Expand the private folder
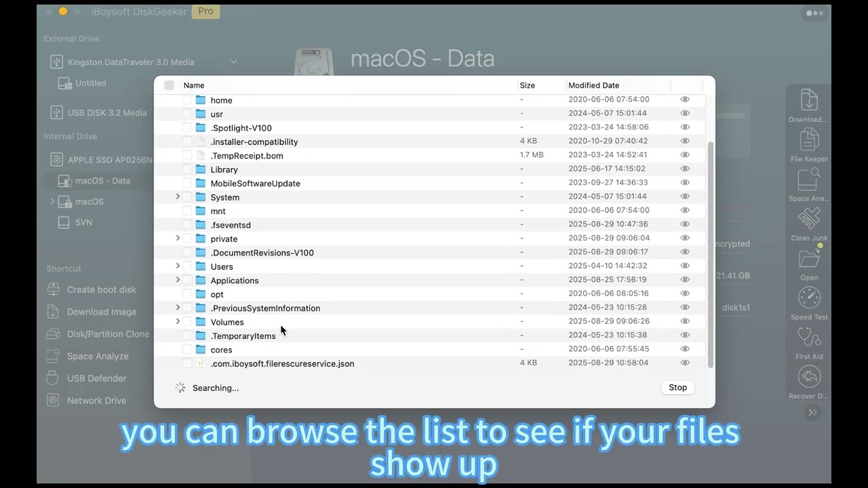868x488 pixels. 178,238
